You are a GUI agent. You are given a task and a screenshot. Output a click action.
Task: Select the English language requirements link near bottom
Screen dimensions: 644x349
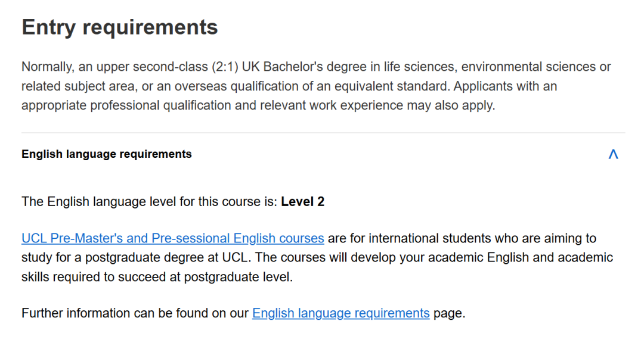pos(340,313)
